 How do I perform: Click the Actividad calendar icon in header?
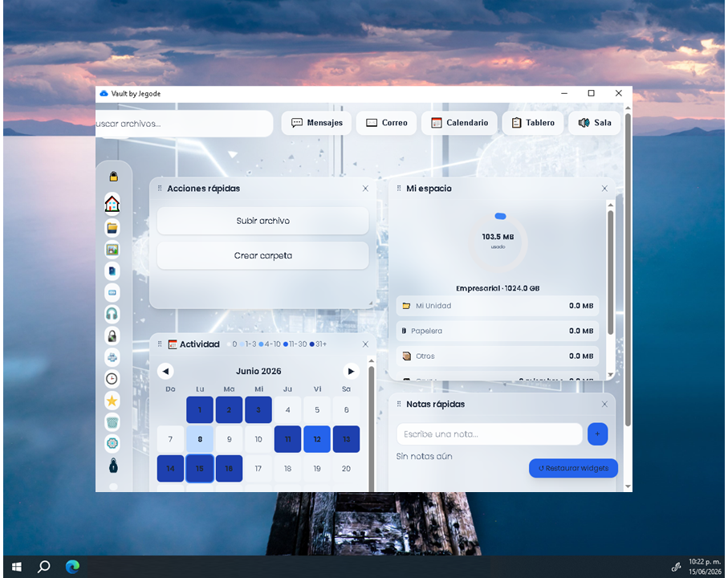[x=173, y=344]
